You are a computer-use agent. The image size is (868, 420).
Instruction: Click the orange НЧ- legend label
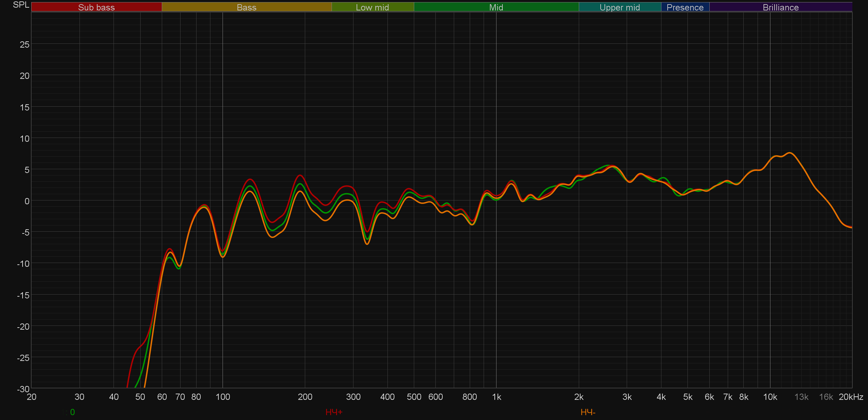[588, 412]
